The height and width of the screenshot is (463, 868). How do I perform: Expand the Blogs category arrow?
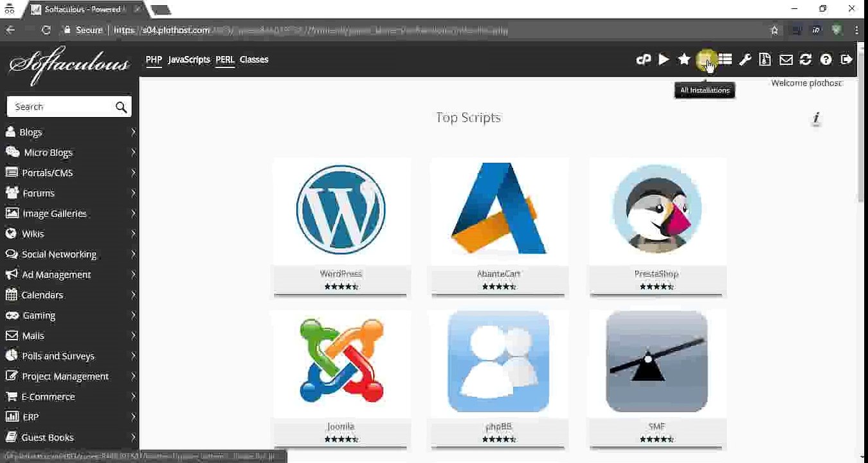click(x=133, y=132)
